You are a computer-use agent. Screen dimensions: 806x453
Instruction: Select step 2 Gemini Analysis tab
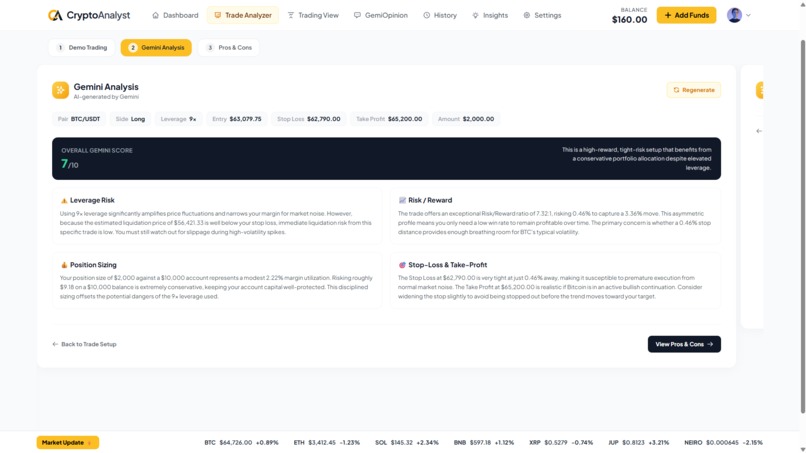tap(156, 48)
